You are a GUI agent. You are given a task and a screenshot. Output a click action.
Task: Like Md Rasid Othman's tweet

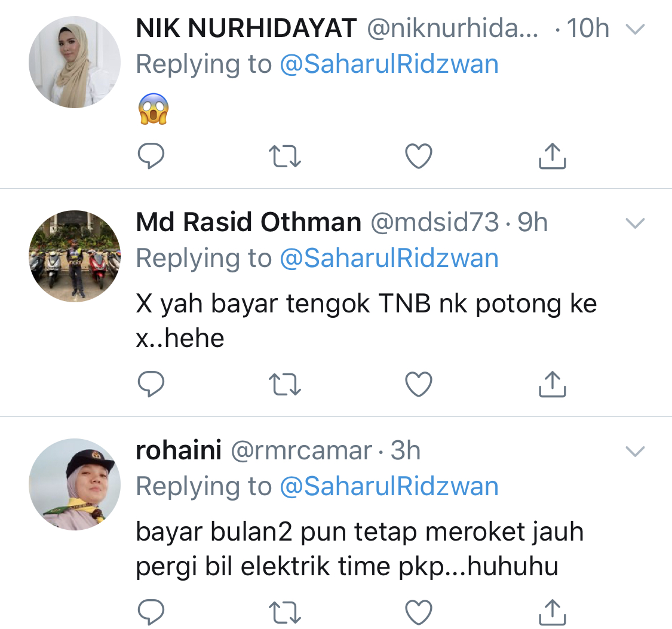pos(419,384)
